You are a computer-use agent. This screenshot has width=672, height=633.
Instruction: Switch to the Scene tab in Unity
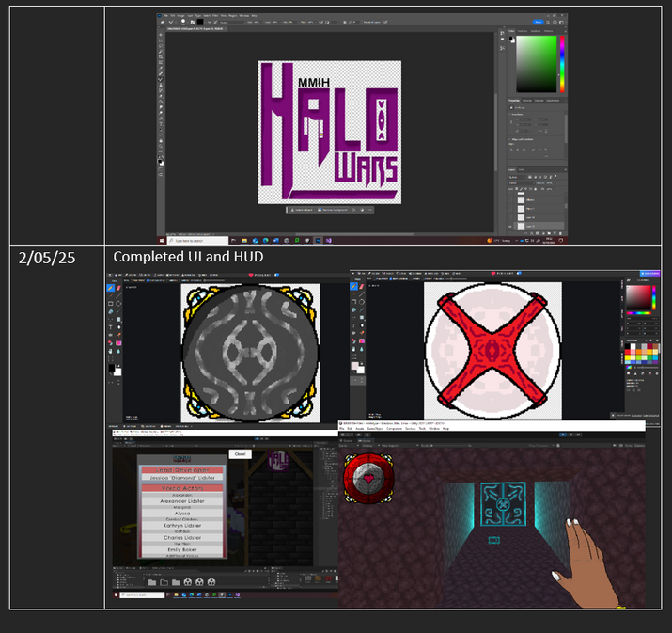click(x=347, y=440)
